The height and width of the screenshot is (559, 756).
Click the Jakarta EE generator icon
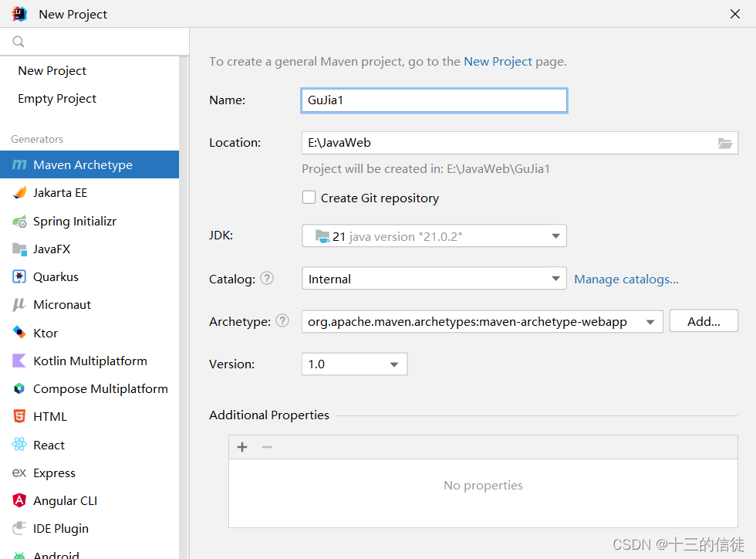click(19, 193)
